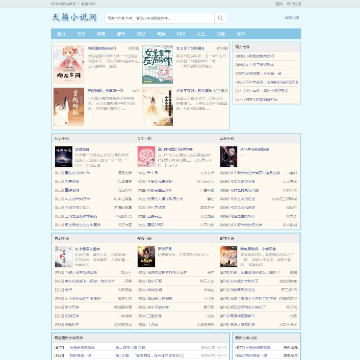The width and height of the screenshot is (360, 360).
Task: Open the green-lettered cover with pink-haired chibi girl
Action: (158, 64)
